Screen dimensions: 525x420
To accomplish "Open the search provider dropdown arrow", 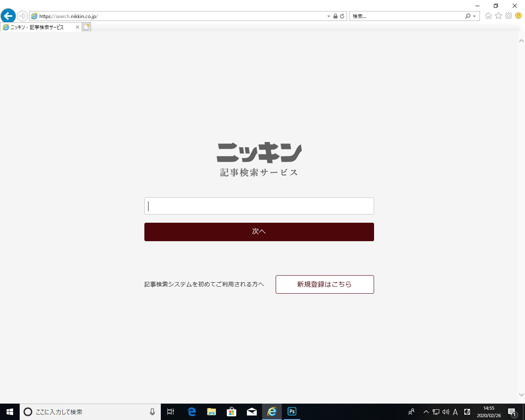I will point(475,16).
